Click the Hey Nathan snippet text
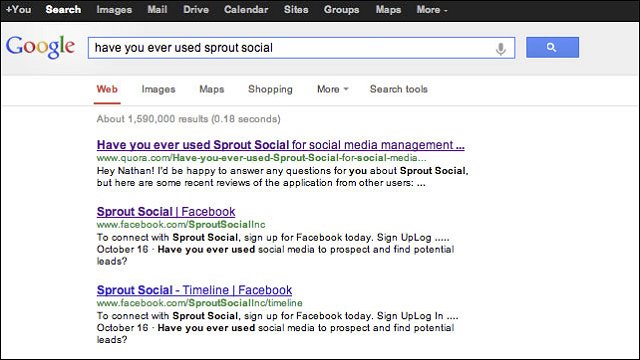This screenshot has height=360, width=640. (x=282, y=177)
